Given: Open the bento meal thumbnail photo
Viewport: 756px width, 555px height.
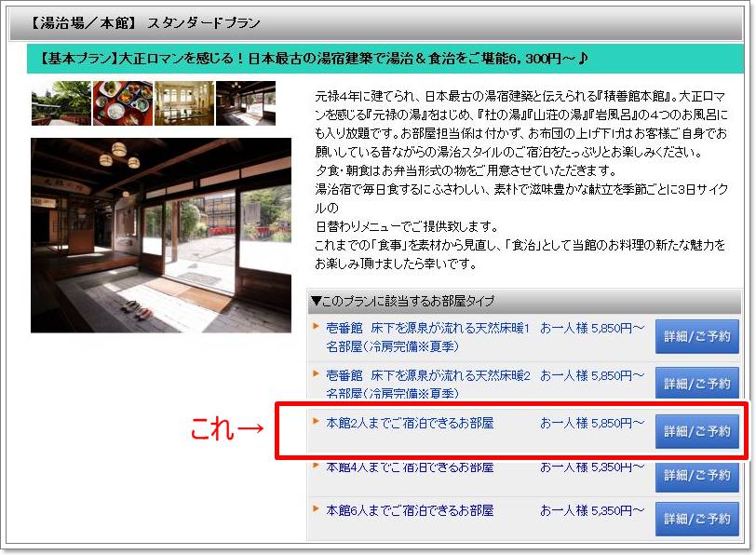Looking at the screenshot, I should point(123,103).
